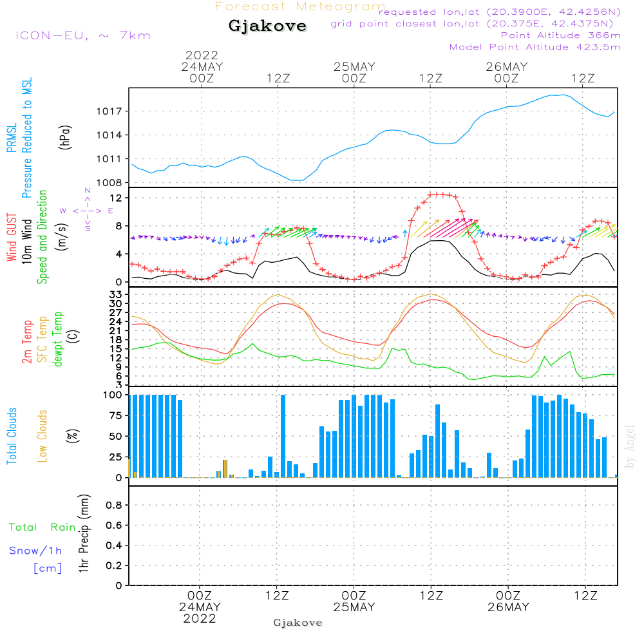
Task: Select the 1008 pressure tick label
Action: coord(109,183)
